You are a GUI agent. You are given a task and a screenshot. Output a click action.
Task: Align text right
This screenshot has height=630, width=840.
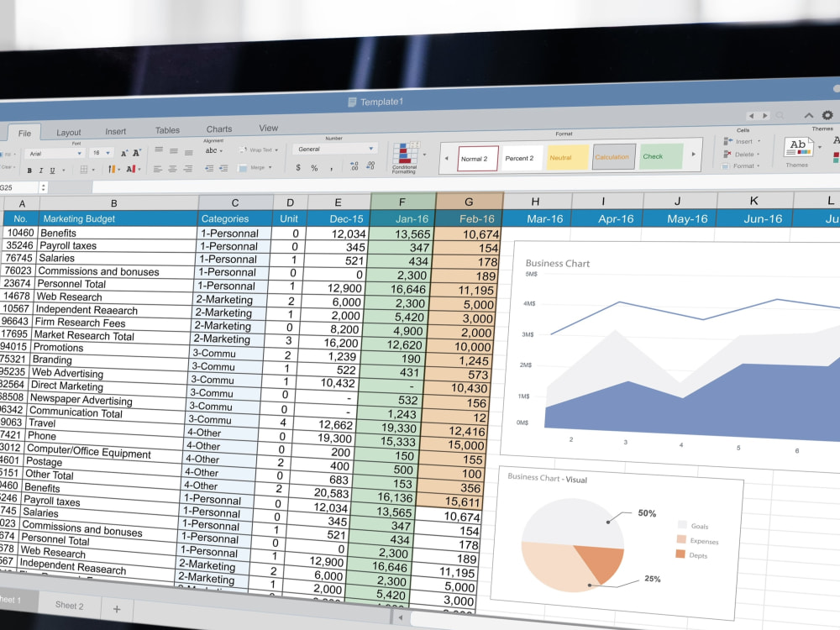click(188, 169)
